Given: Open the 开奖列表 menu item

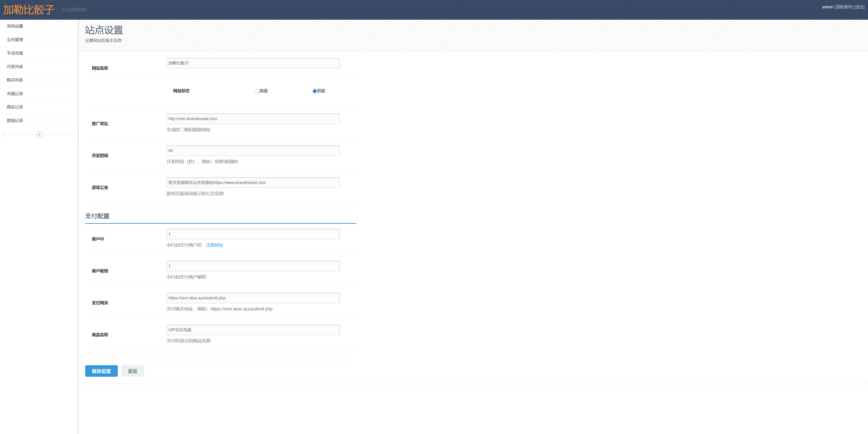Looking at the screenshot, I should coord(15,67).
